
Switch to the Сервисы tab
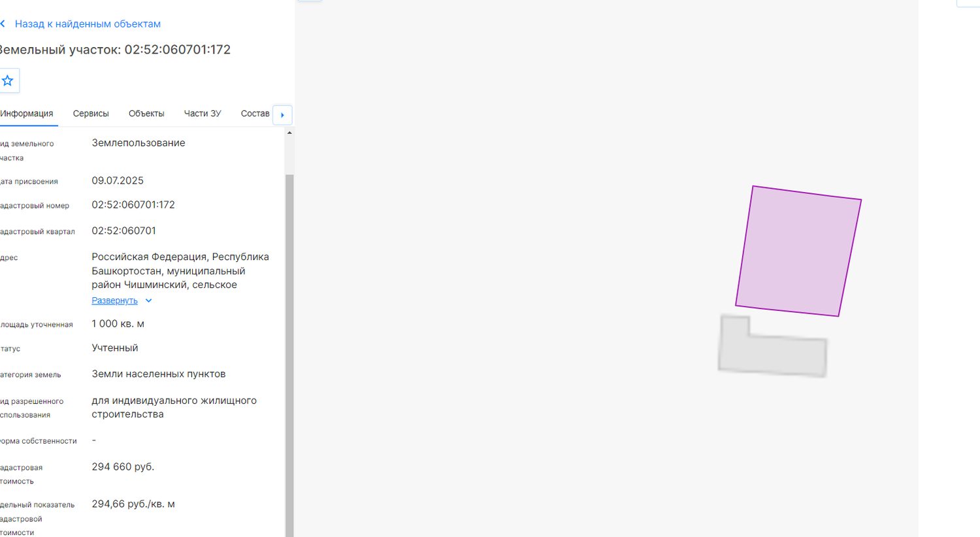pos(91,114)
